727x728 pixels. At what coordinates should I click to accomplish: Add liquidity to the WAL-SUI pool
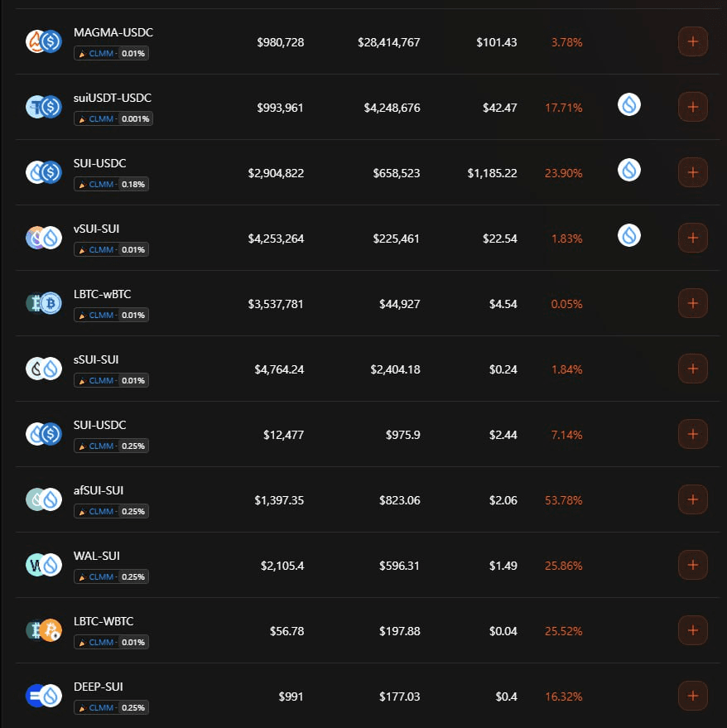click(x=692, y=565)
